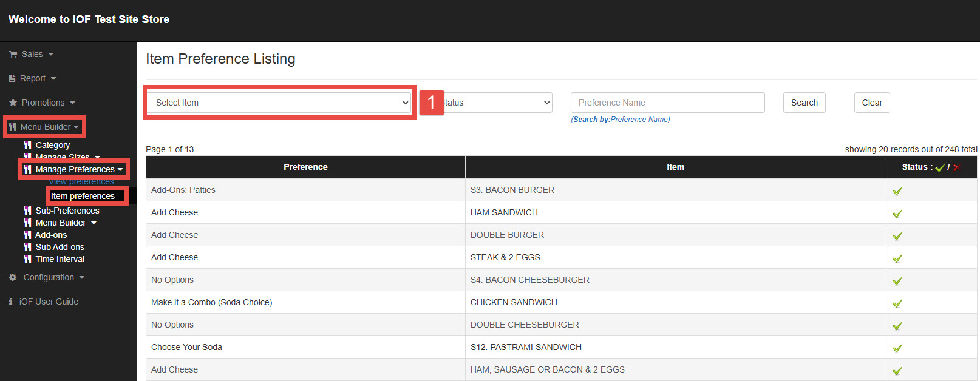
Task: Toggle status checkmark for HAM SANDWICH row
Action: point(897,214)
